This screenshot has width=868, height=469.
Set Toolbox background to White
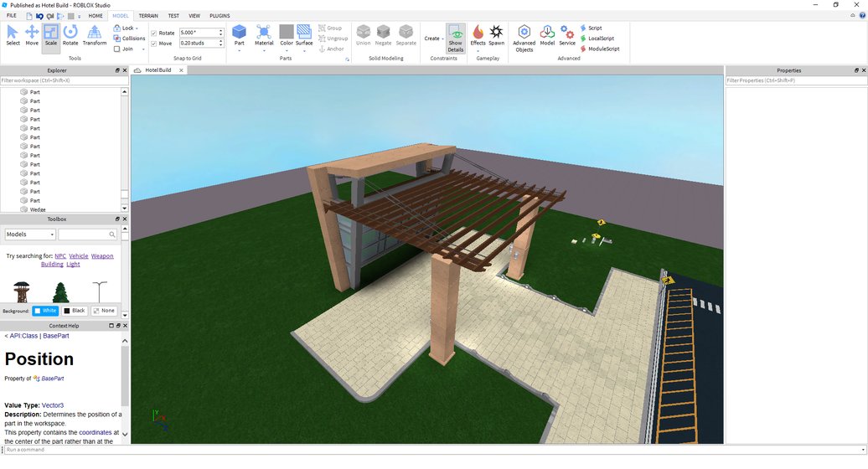click(x=45, y=311)
